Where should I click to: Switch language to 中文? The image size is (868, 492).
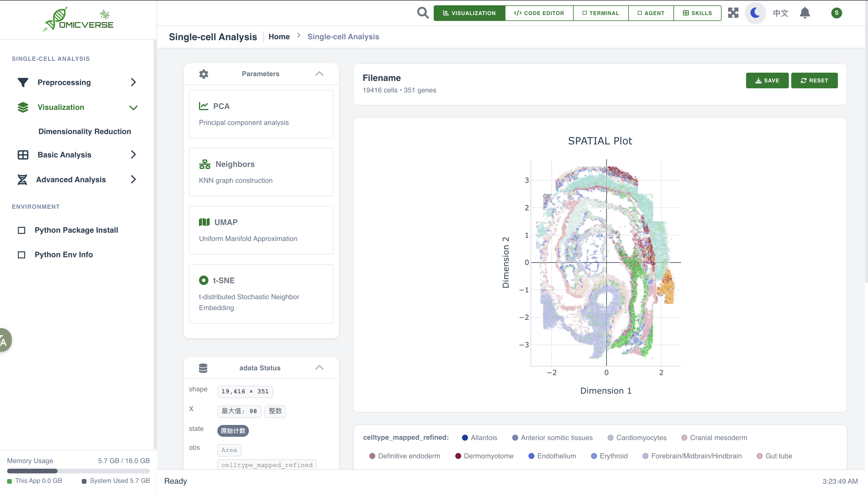point(781,13)
